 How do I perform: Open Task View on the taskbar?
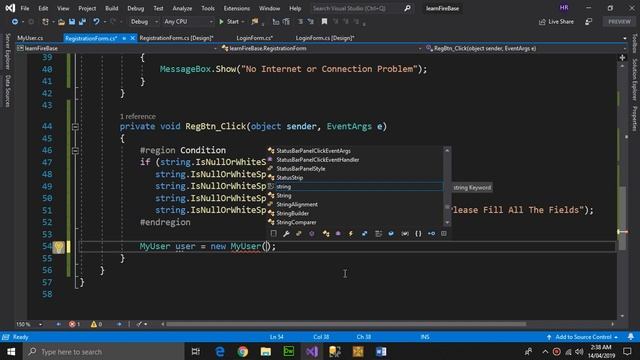[x=196, y=351]
